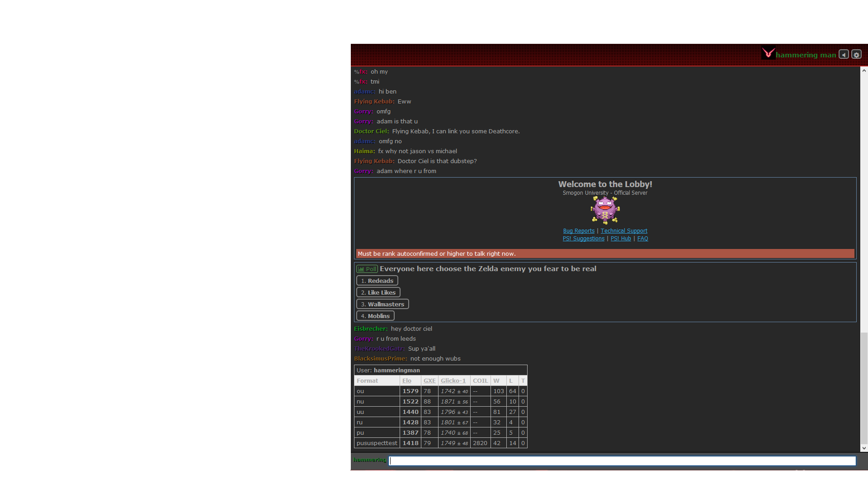Open the hammering man username menu

point(806,55)
